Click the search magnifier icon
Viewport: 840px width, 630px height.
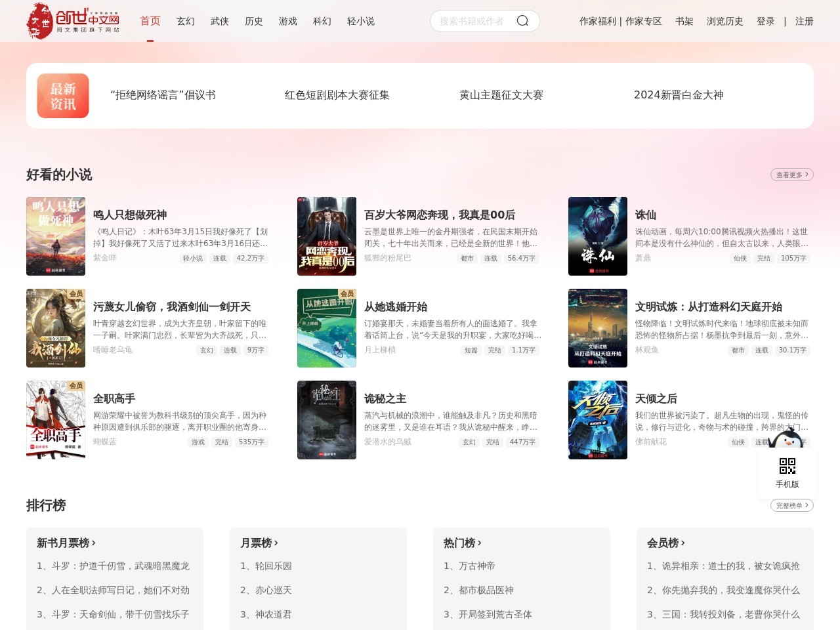[522, 20]
